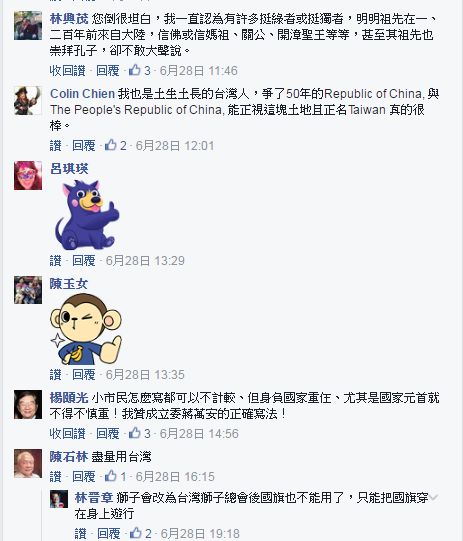The height and width of the screenshot is (541, 463).
Task: Click thumbs-up icon on 陳石林's comment
Action: pos(110,476)
